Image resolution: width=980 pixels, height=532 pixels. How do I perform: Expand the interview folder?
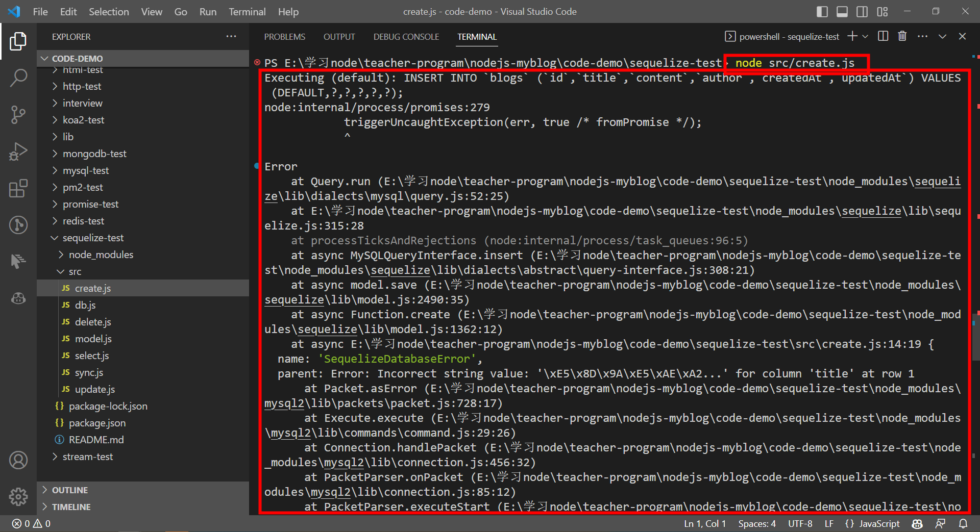coord(143,103)
